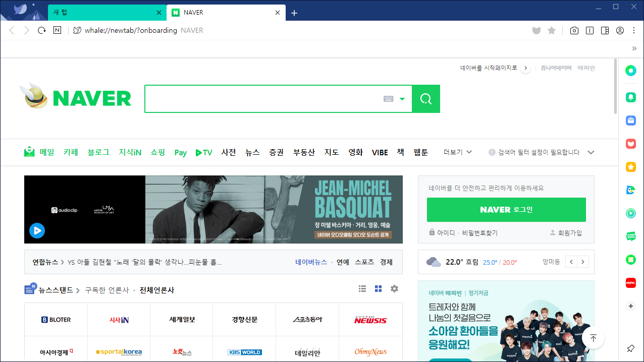This screenshot has height=362, width=644.
Task: Click the green search magnifier button
Action: pos(426,99)
